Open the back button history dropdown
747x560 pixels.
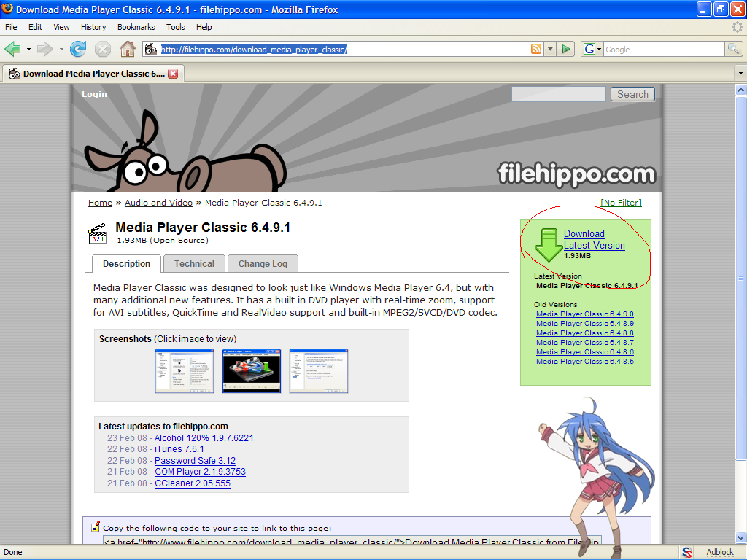click(28, 49)
